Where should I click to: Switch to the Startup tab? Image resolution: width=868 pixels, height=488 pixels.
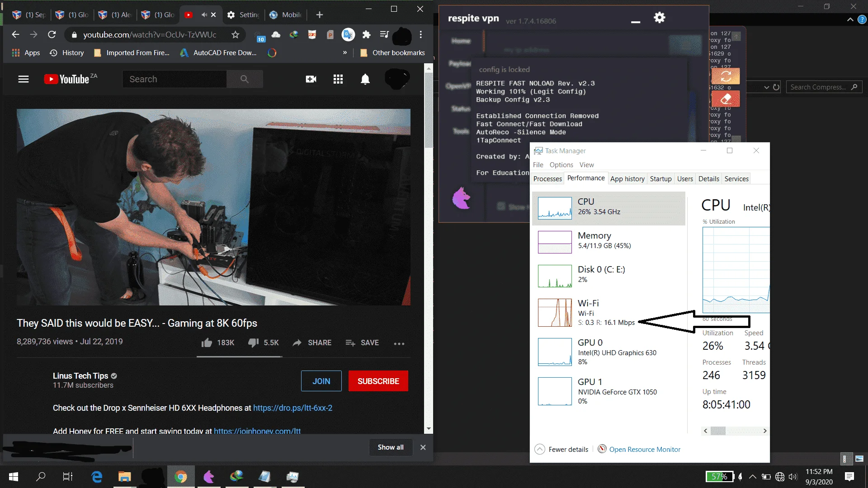660,178
